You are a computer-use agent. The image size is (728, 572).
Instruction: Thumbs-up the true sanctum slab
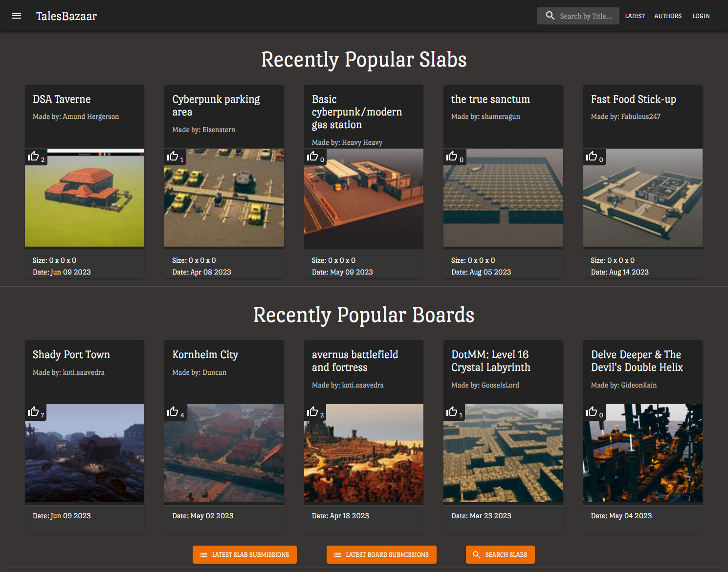pos(452,156)
